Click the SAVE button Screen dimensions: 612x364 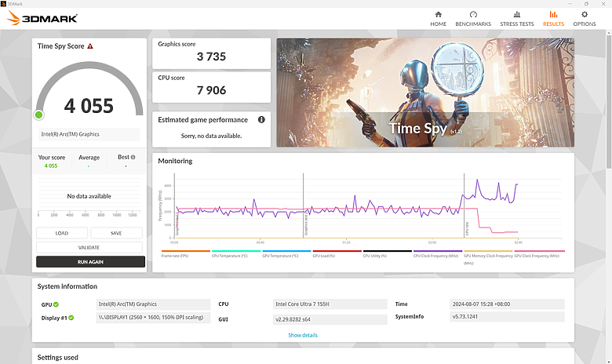pos(116,233)
